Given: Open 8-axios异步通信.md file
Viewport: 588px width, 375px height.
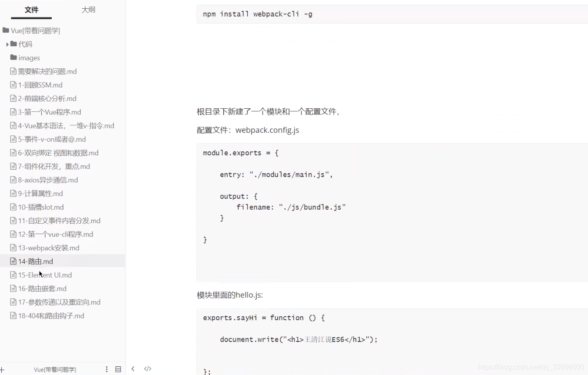Looking at the screenshot, I should pyautogui.click(x=48, y=180).
